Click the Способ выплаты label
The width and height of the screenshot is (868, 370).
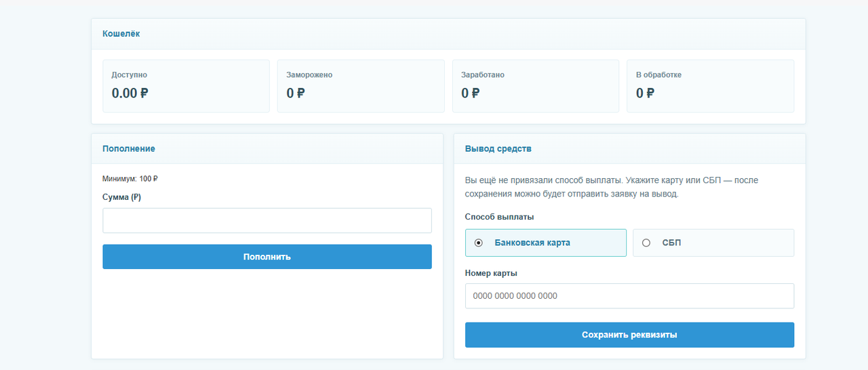pyautogui.click(x=500, y=217)
